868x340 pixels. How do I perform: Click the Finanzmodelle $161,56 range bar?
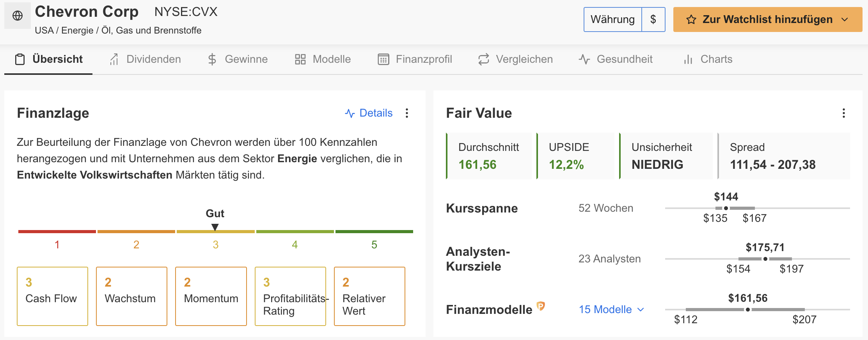(757, 310)
